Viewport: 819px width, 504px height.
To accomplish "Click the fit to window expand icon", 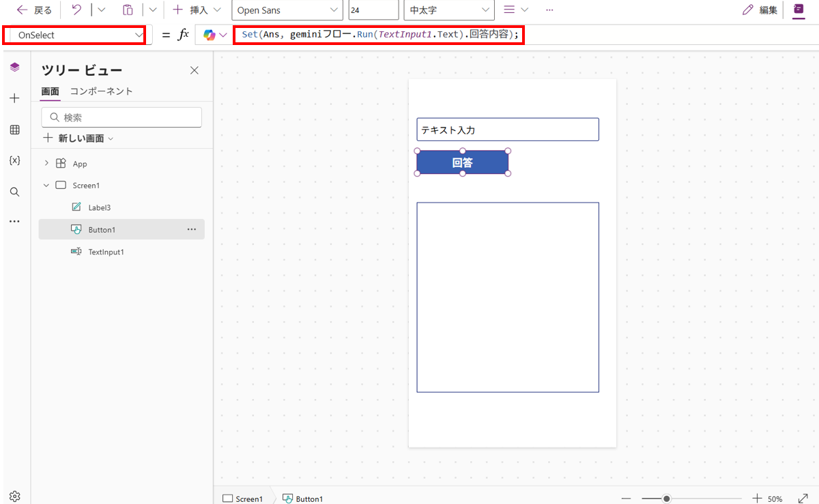I will (x=803, y=499).
